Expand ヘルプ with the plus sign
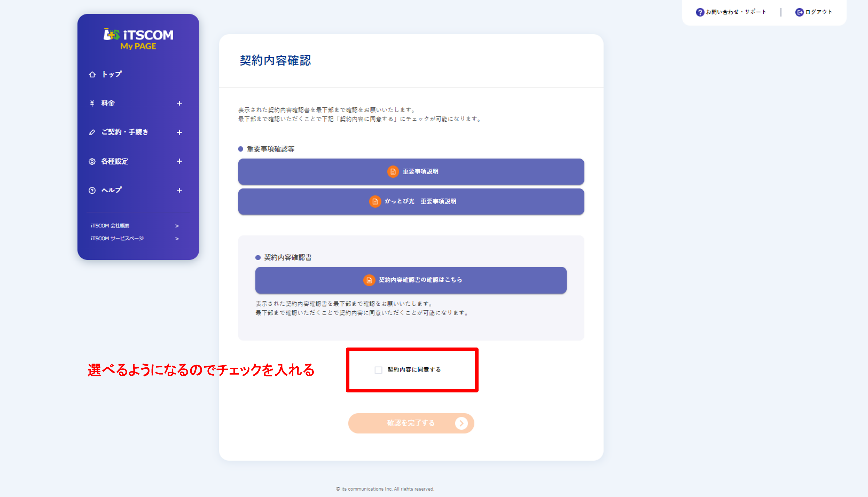Viewport: 868px width, 497px height. pyautogui.click(x=179, y=191)
